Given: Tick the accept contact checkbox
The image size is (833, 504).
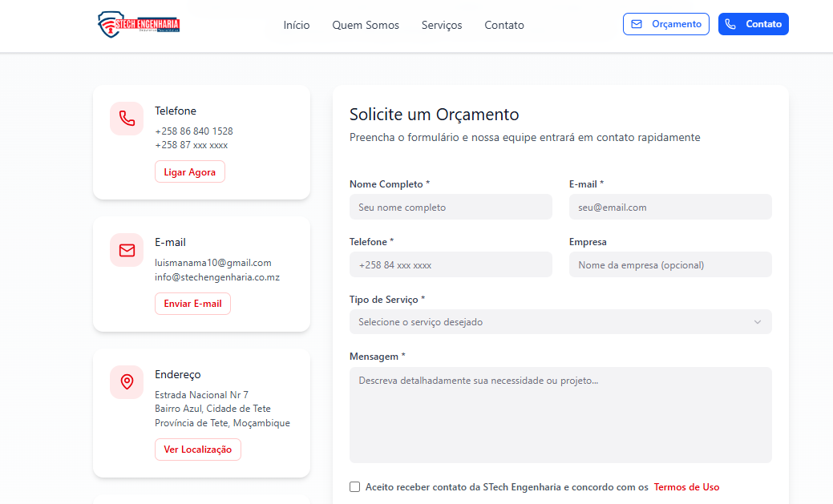Looking at the screenshot, I should [x=355, y=486].
